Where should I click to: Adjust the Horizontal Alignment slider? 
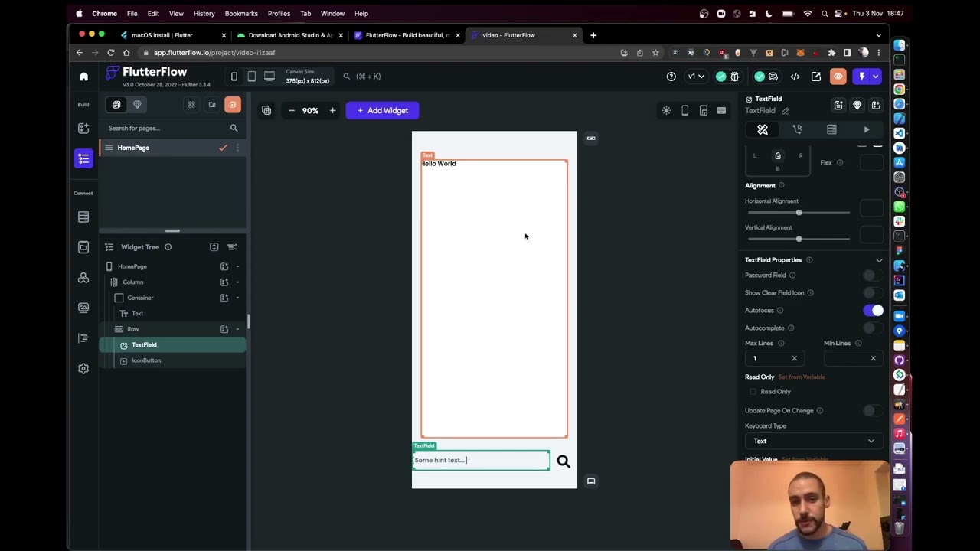pos(799,213)
